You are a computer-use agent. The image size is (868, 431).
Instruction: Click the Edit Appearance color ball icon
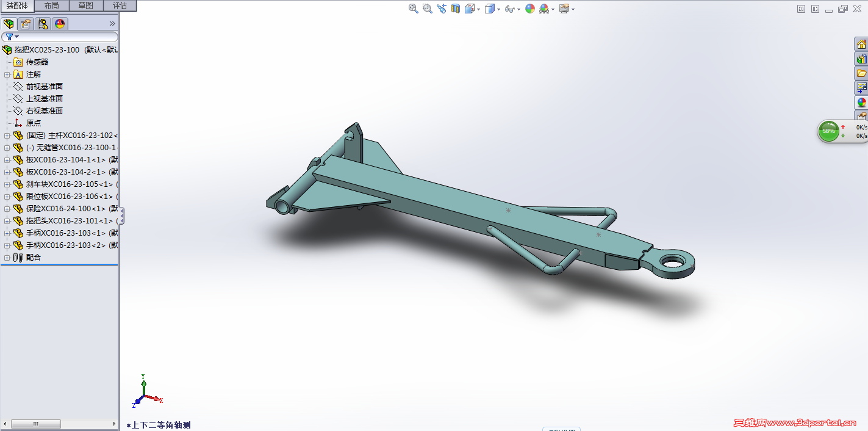coord(530,9)
